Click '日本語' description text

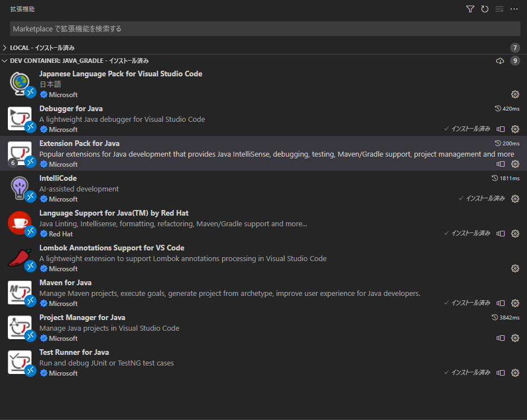tap(51, 84)
